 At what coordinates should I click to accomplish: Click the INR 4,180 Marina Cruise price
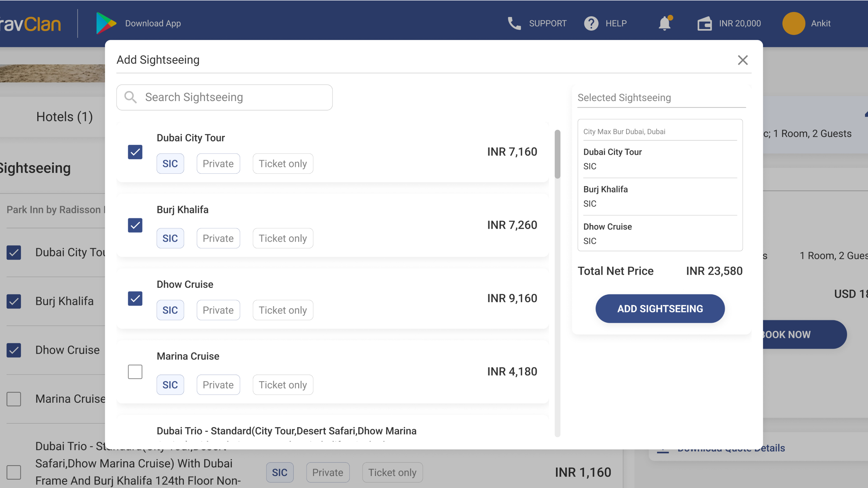pyautogui.click(x=512, y=371)
